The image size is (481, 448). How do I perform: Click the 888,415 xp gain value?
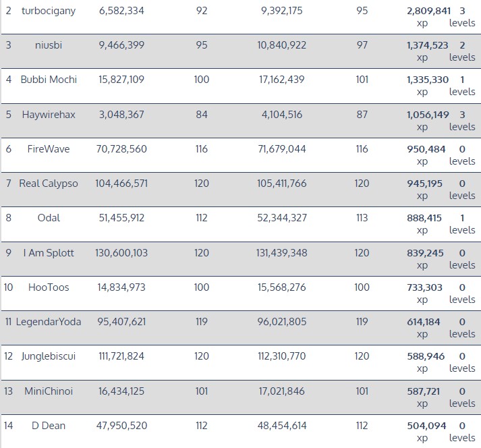pyautogui.click(x=425, y=218)
